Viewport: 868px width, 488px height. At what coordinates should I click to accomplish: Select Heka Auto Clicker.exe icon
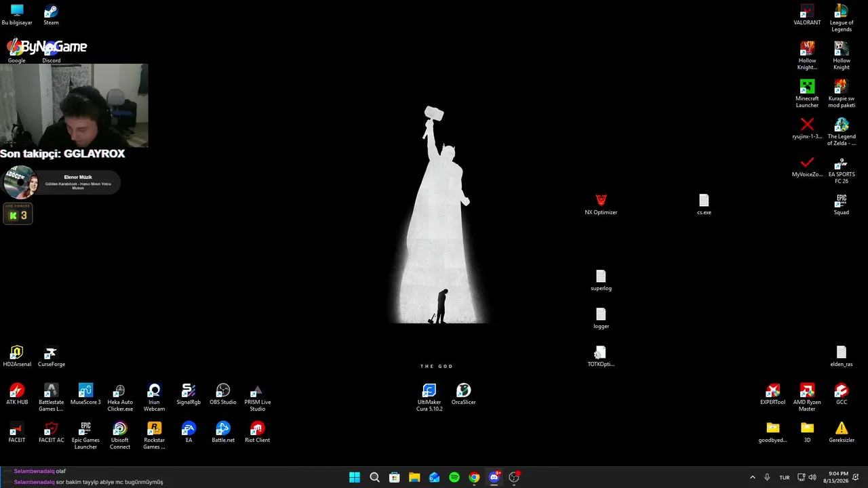(120, 398)
